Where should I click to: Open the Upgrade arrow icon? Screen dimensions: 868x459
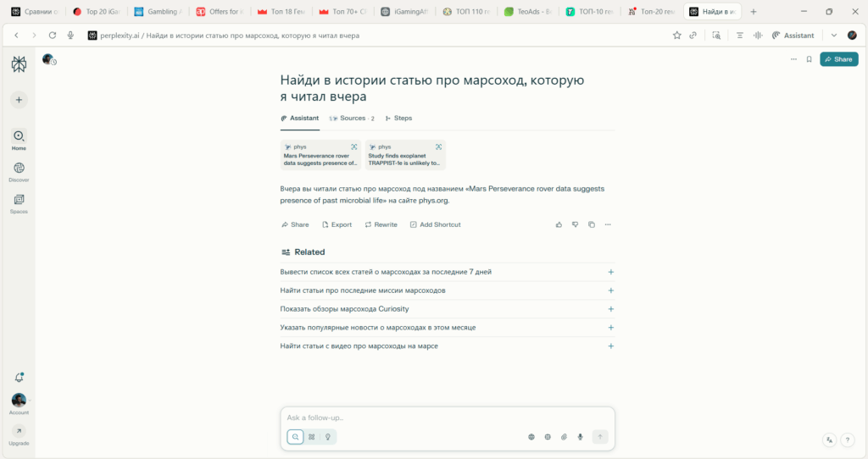point(19,431)
